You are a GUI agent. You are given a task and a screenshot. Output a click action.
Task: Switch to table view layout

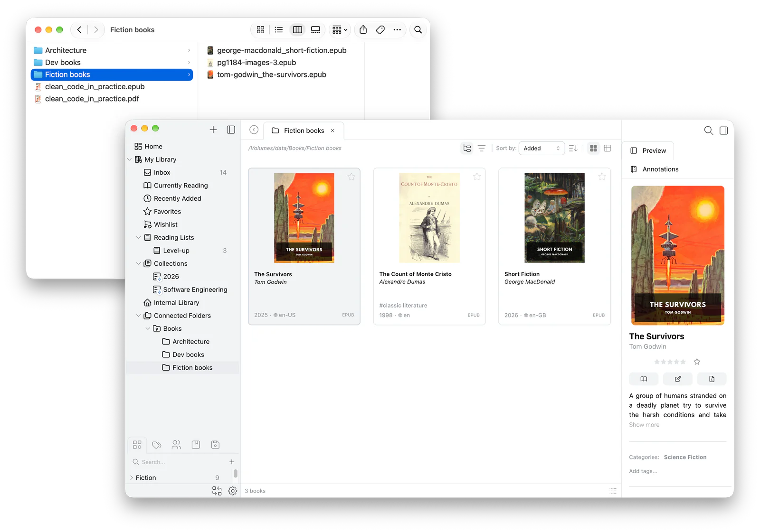(608, 149)
